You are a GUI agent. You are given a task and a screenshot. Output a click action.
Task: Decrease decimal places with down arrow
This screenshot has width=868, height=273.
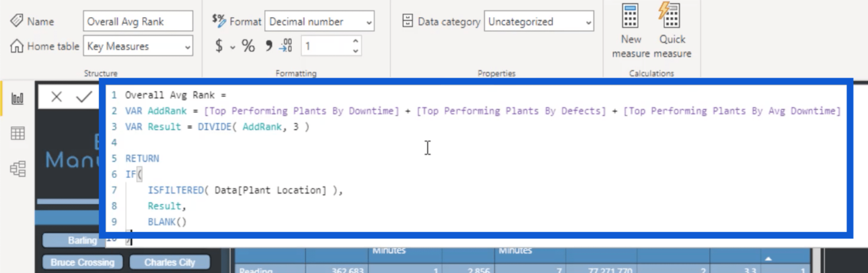[x=355, y=51]
